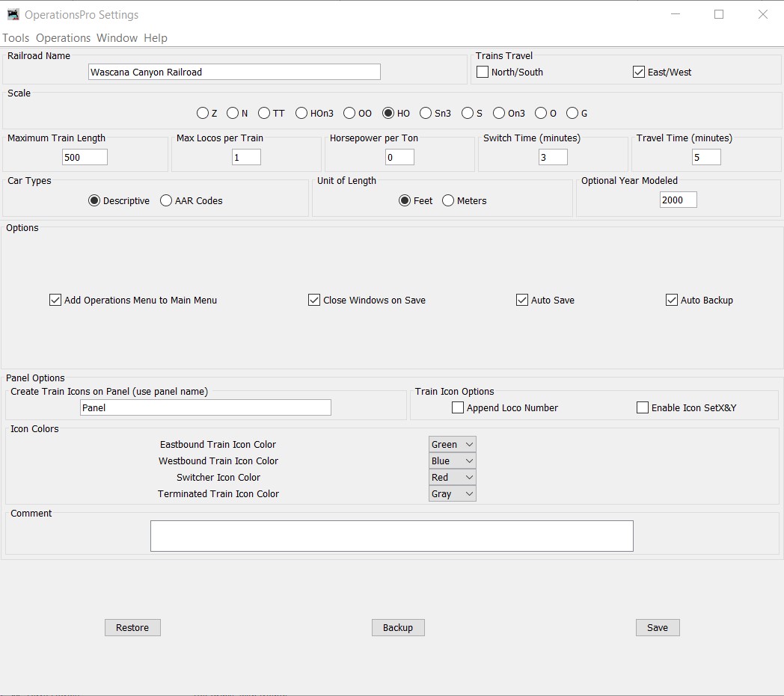Change the Switcher Icon Color selection
Image resolution: width=784 pixels, height=696 pixels.
pos(452,477)
